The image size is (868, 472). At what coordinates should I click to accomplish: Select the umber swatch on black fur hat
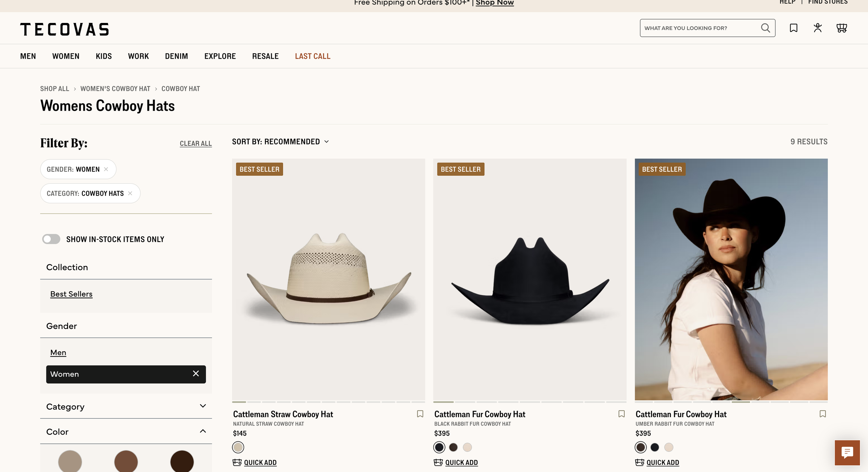coord(453,447)
